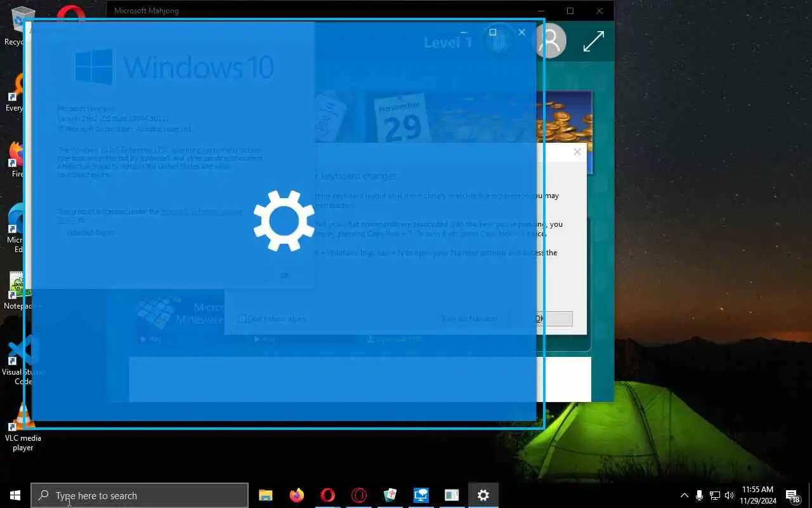Open the red Opera browser taskbar icon

coord(327,495)
